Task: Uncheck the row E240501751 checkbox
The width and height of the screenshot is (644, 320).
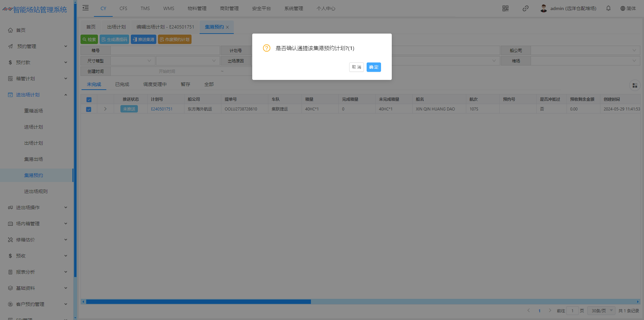Action: (89, 109)
